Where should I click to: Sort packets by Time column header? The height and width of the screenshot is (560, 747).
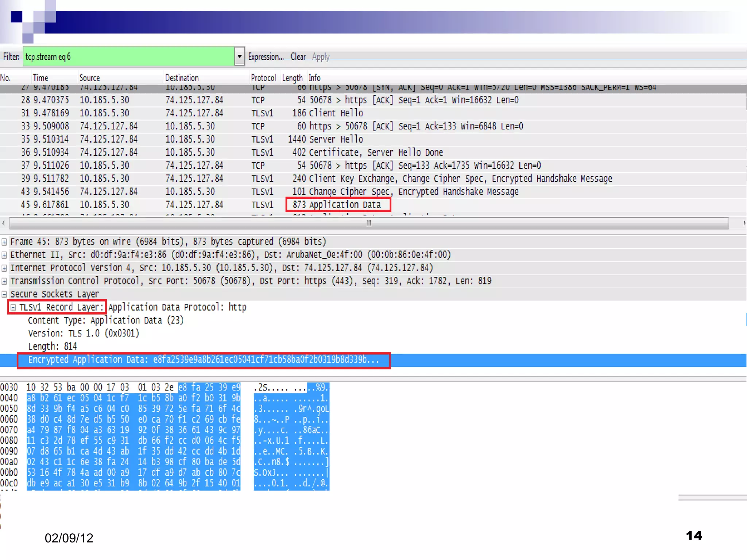(x=40, y=78)
